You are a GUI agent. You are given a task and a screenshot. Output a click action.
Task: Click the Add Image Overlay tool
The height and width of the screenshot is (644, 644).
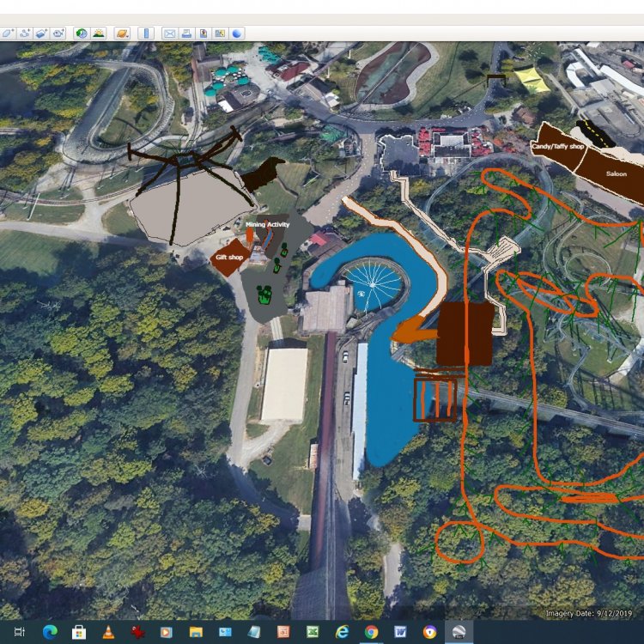(x=41, y=33)
